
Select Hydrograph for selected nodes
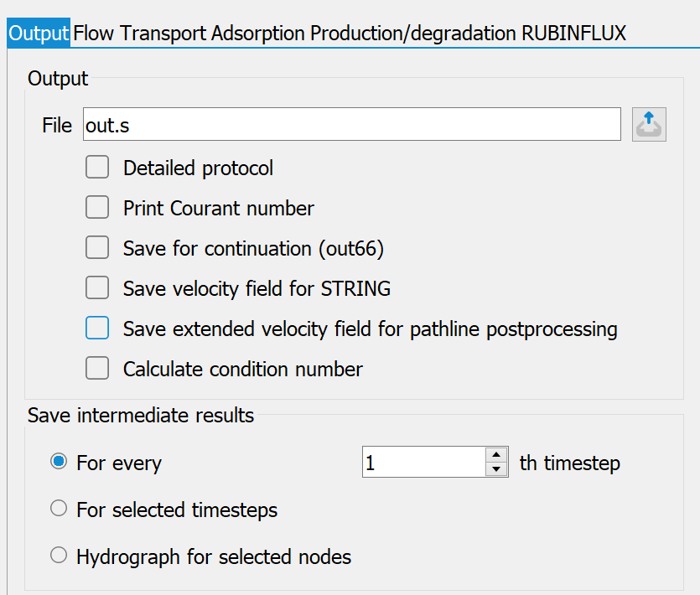[x=59, y=556]
